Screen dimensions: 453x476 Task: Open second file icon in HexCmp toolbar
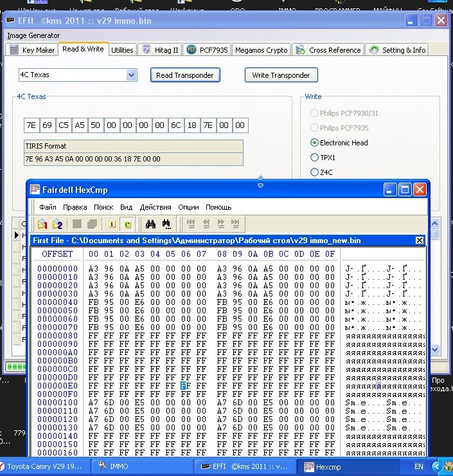(x=57, y=224)
